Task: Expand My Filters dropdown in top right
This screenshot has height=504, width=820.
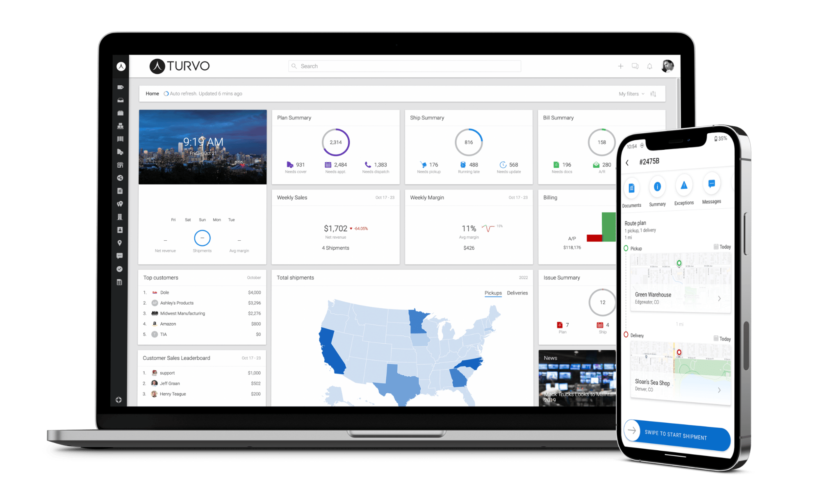Action: (630, 93)
